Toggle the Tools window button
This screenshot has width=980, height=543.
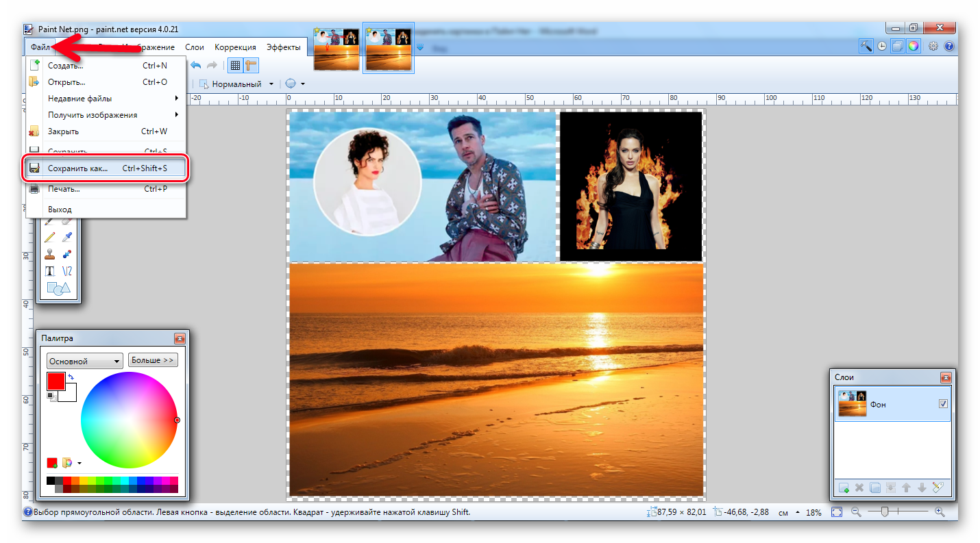coord(866,46)
